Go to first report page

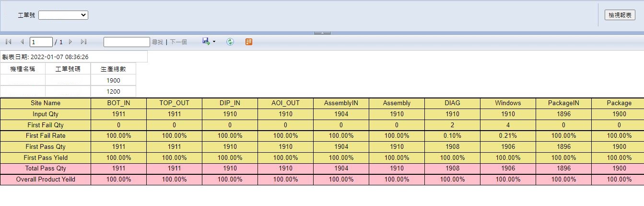coord(8,42)
